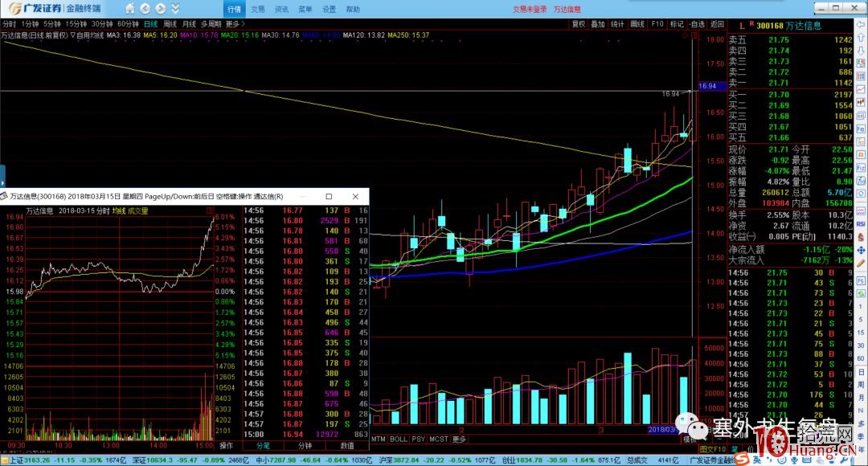The image size is (868, 466).
Task: Switch chart to 30分钟 period
Action: [x=102, y=24]
